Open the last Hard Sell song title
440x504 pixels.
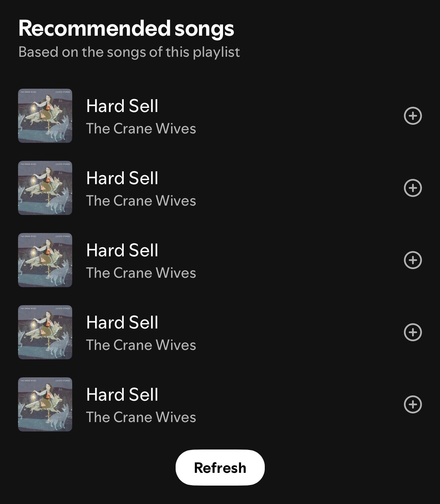click(122, 395)
